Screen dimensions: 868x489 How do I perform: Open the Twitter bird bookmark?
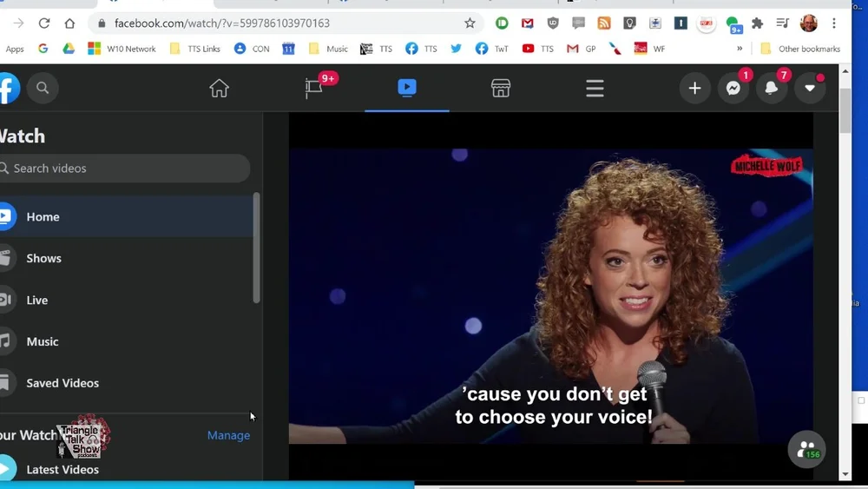(x=457, y=49)
